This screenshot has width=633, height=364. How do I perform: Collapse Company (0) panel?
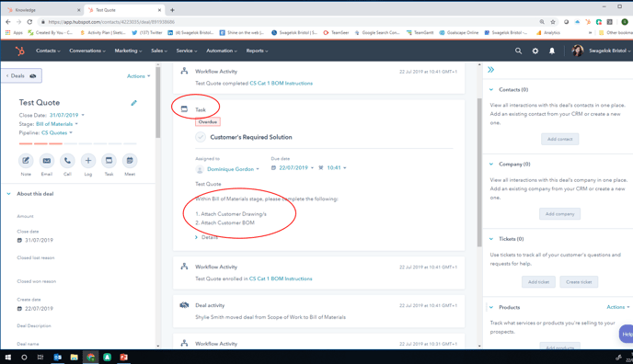[x=491, y=164]
